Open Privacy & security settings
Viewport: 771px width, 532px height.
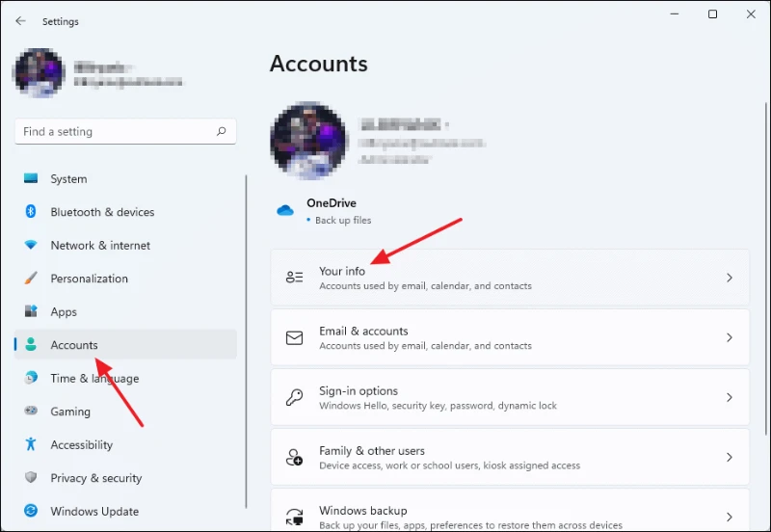(125, 478)
